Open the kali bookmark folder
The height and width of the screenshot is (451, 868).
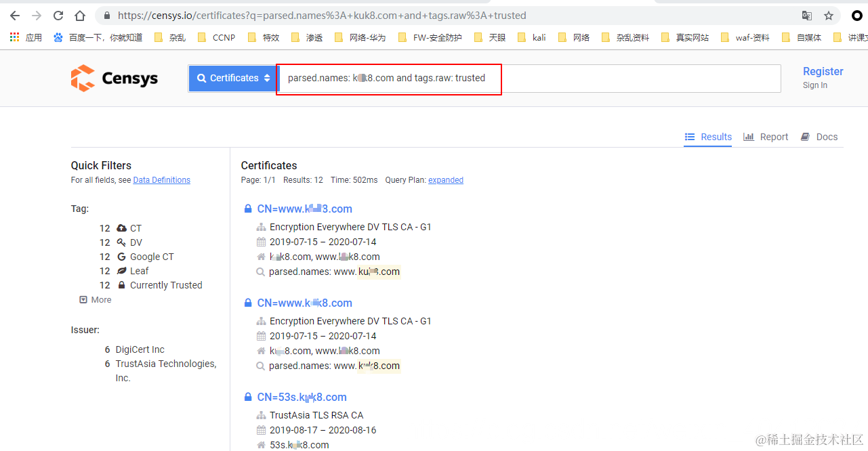click(532, 37)
